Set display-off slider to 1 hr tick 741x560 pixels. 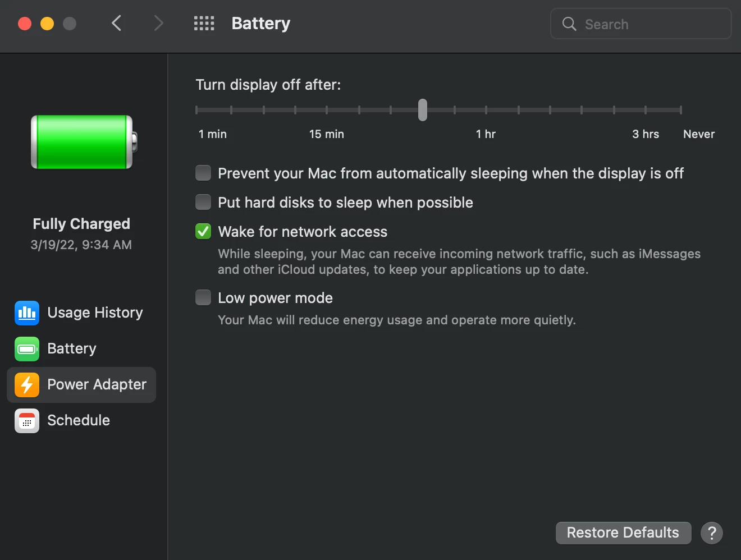coord(486,110)
